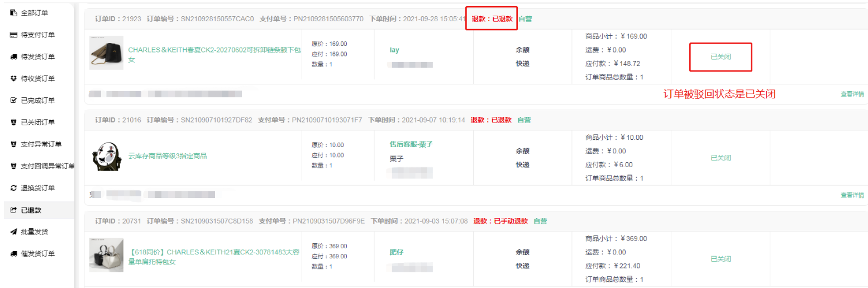Screen dimensions: 868x288
Task: Click the black chain bag product thumbnail
Action: coord(106,53)
